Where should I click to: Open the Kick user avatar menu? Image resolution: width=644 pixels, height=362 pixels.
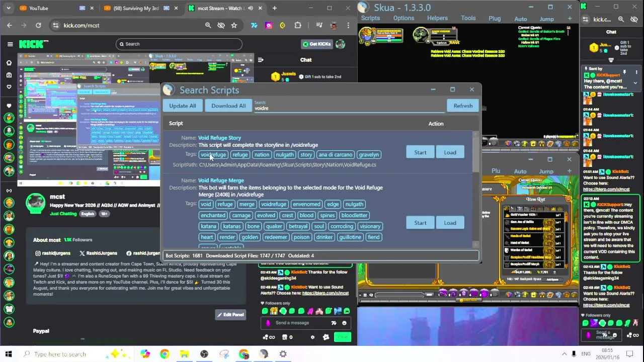click(x=341, y=44)
